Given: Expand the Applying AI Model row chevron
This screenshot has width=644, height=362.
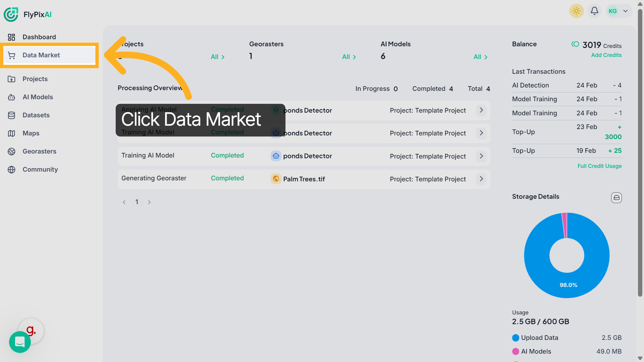Looking at the screenshot, I should tap(481, 110).
